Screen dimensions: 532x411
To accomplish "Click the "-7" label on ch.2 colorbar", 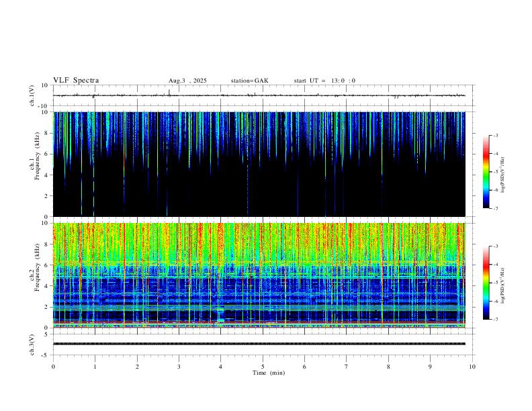I will pos(495,320).
